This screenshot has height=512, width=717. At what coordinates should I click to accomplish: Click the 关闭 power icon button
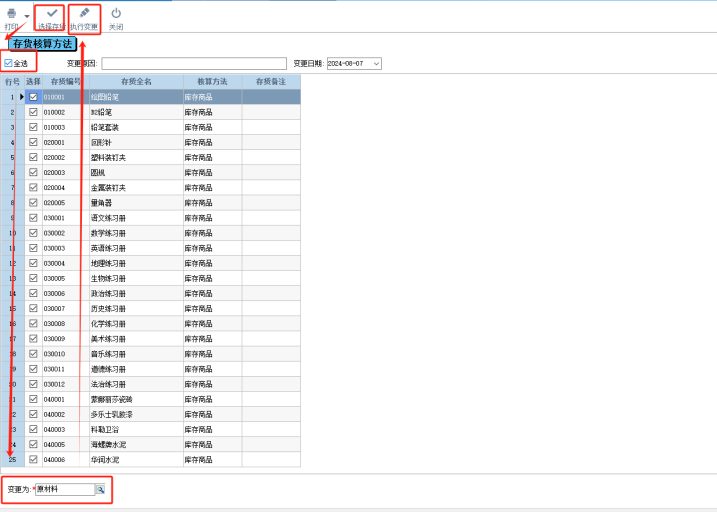(116, 18)
